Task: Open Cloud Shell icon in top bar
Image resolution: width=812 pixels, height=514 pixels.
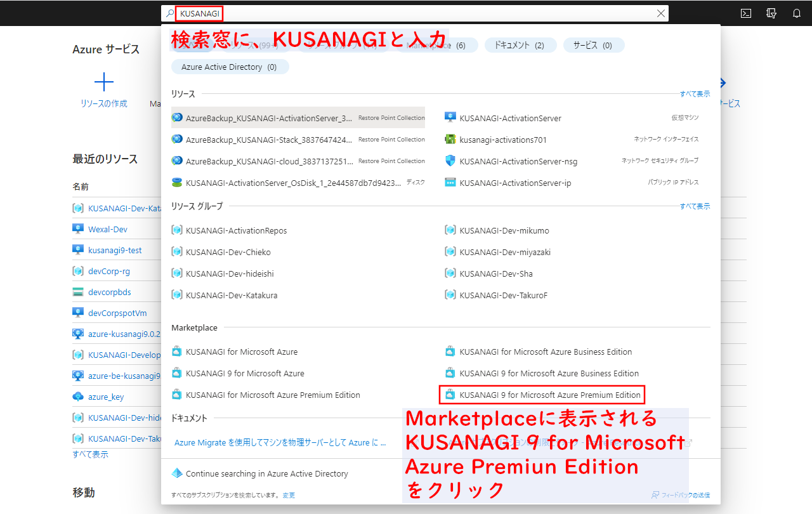Action: click(x=746, y=13)
